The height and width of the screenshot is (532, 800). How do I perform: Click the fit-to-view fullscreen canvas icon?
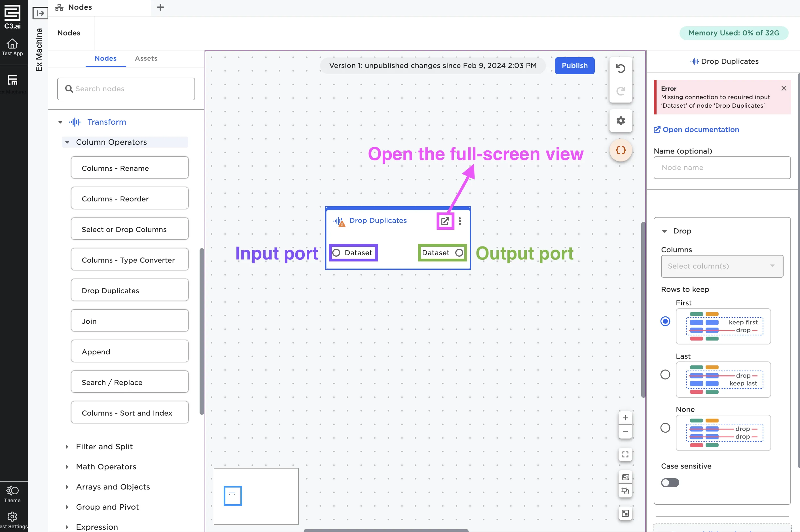pos(625,454)
